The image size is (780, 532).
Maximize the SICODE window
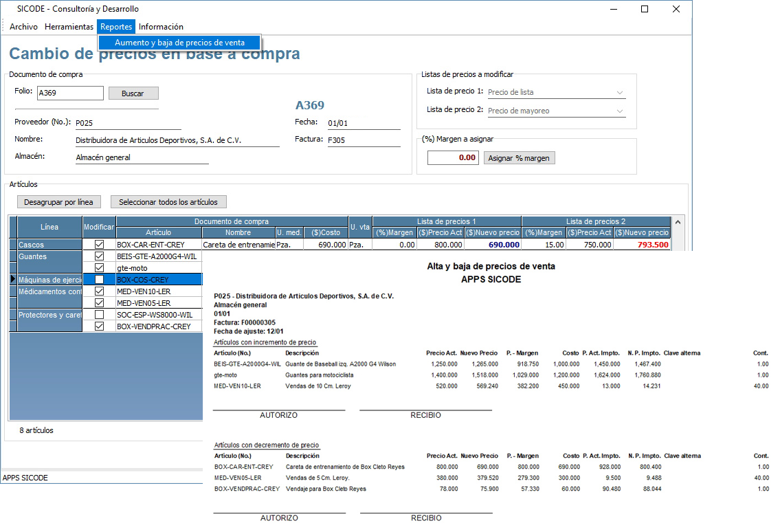point(645,9)
